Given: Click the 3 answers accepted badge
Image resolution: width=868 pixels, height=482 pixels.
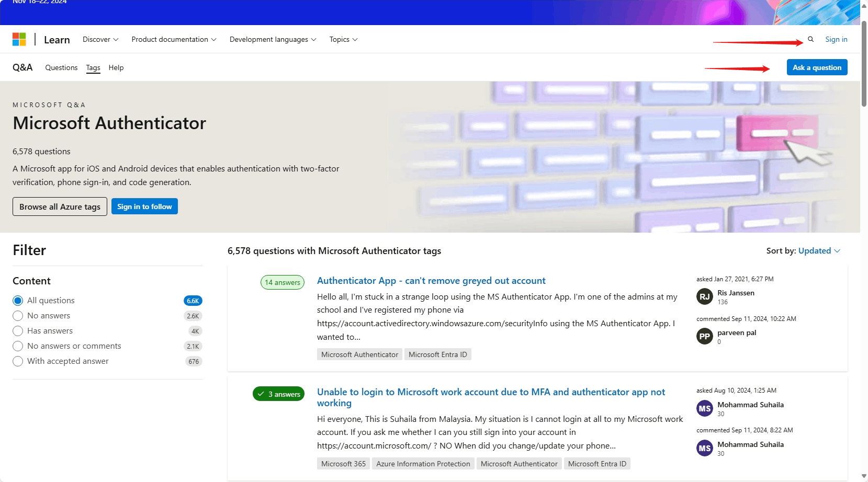Looking at the screenshot, I should pos(278,394).
